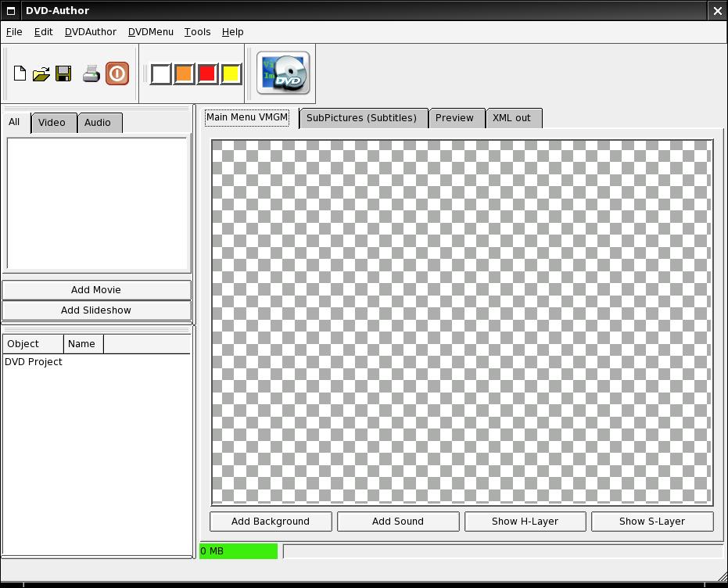
Task: Choose the red color swatch
Action: pos(207,73)
